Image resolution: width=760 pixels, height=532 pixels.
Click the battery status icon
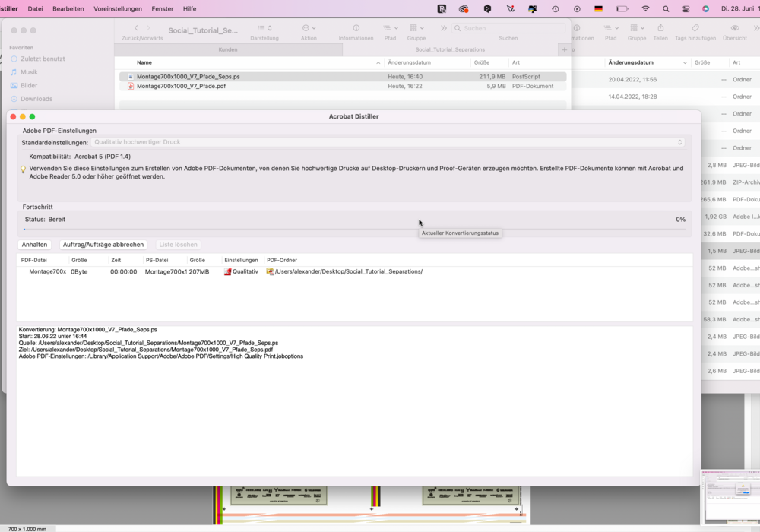(622, 8)
